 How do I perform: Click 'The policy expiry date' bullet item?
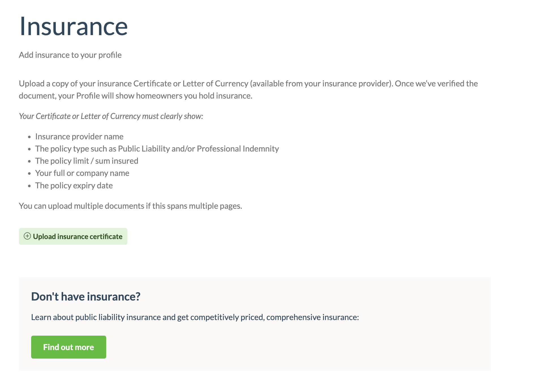pos(74,186)
